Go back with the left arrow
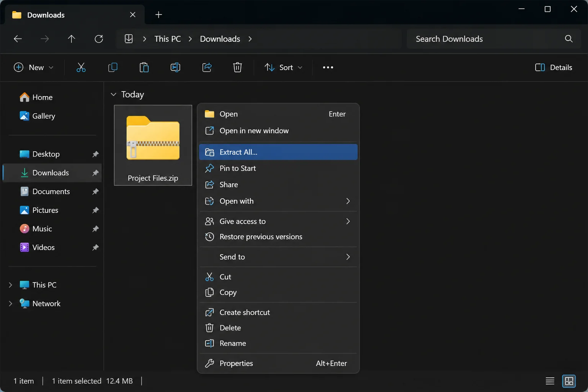The width and height of the screenshot is (588, 392). 18,39
